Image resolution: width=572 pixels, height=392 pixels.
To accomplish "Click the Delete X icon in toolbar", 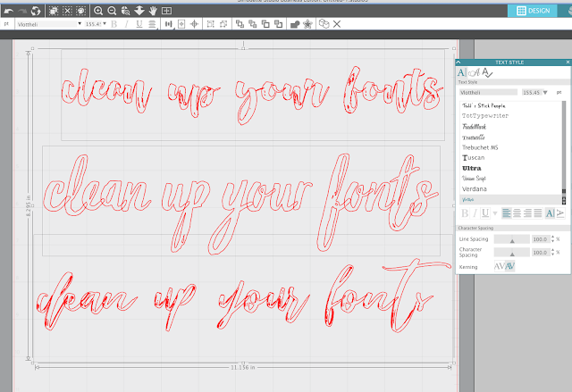I will tap(337, 24).
